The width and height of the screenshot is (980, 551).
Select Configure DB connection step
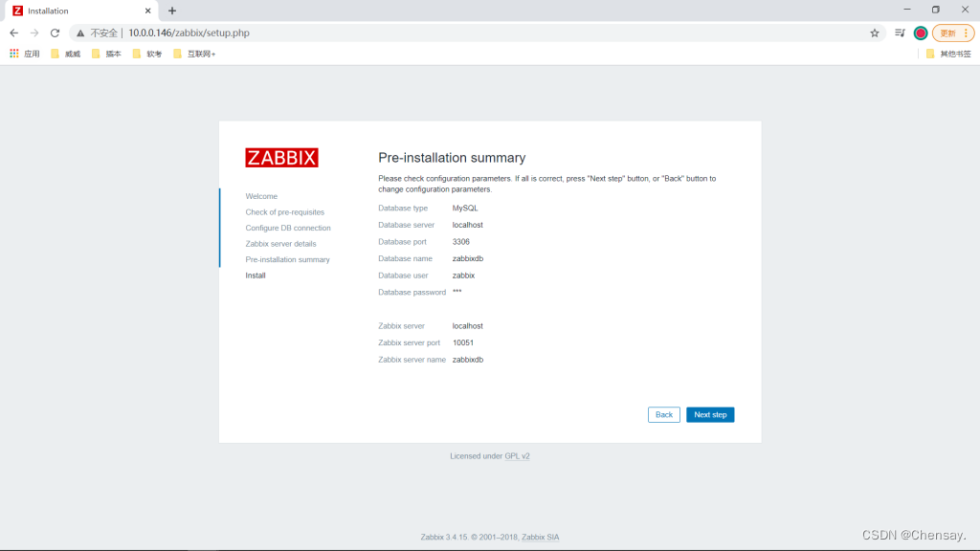pyautogui.click(x=288, y=228)
